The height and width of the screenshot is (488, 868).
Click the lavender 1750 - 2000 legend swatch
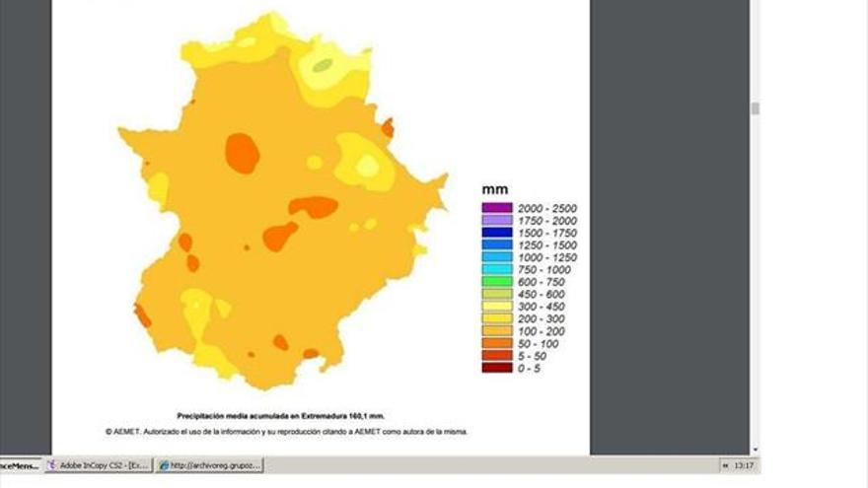pos(496,221)
